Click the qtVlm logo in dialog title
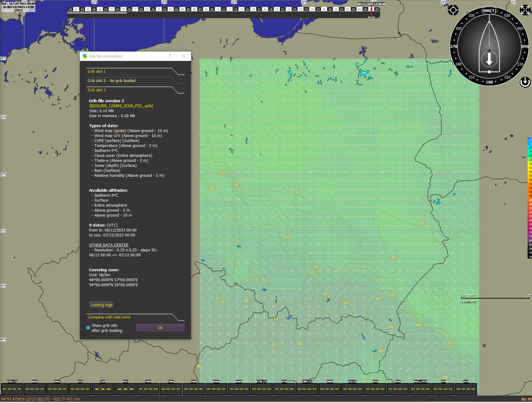 click(x=85, y=56)
